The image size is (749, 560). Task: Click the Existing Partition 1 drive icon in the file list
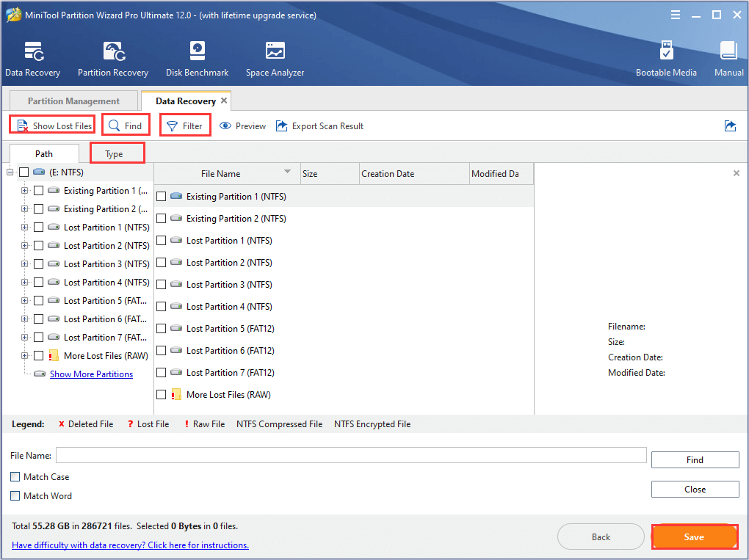click(x=176, y=196)
